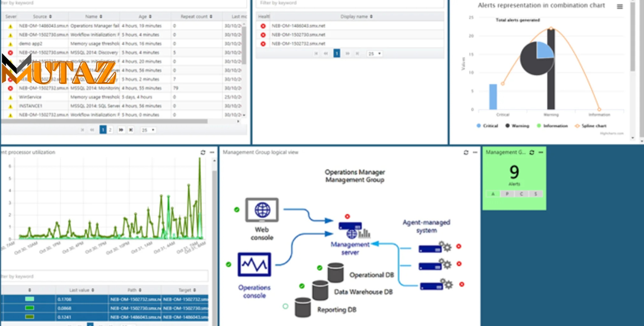
Task: Click the unmonitored circle beside Reporting DB
Action: [285, 306]
